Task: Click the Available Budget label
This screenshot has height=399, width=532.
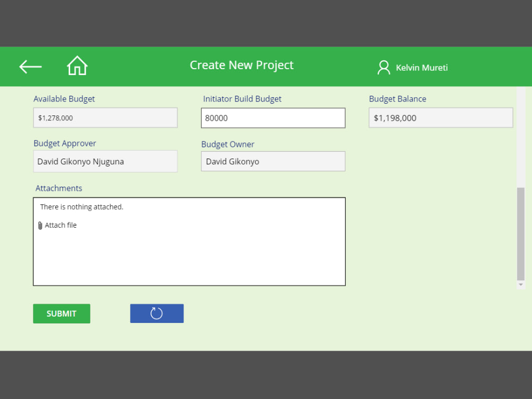Action: (64, 99)
